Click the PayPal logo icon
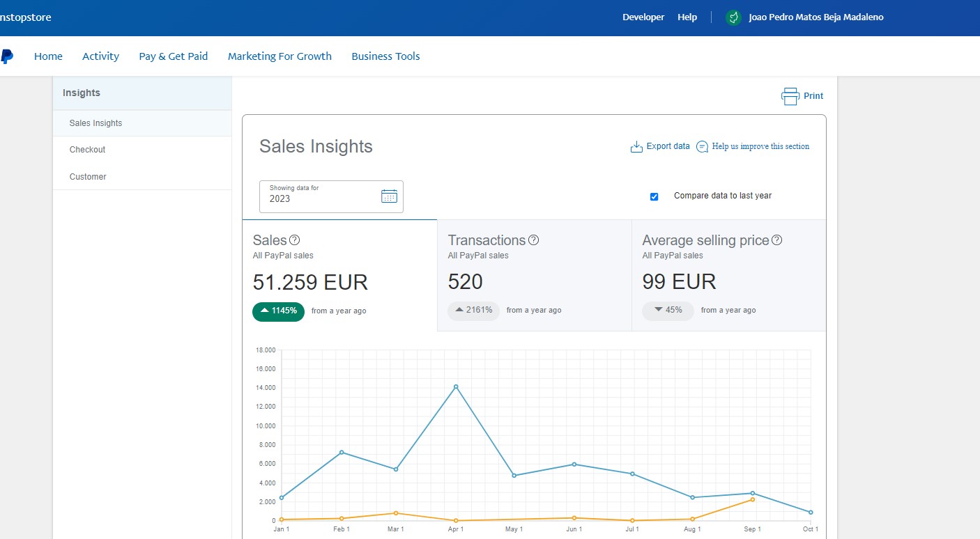The width and height of the screenshot is (980, 539). click(x=6, y=56)
